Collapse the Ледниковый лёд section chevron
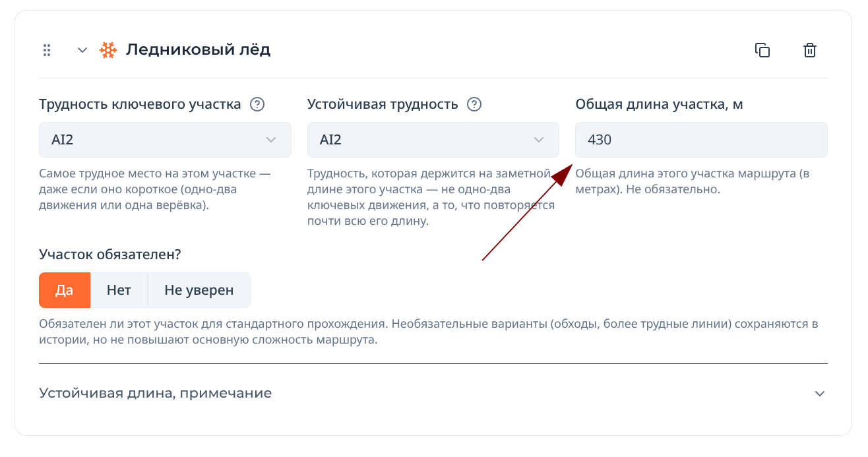This screenshot has height=457, width=868. [x=82, y=50]
